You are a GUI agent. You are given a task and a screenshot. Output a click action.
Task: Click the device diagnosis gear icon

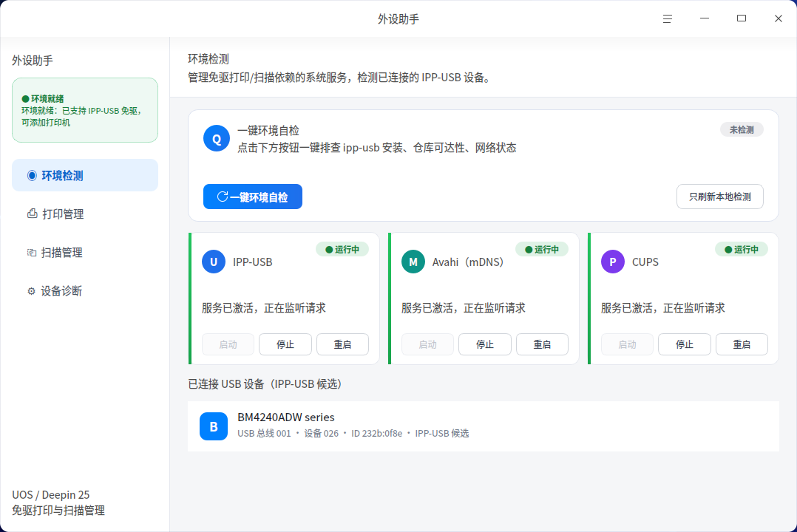[32, 291]
